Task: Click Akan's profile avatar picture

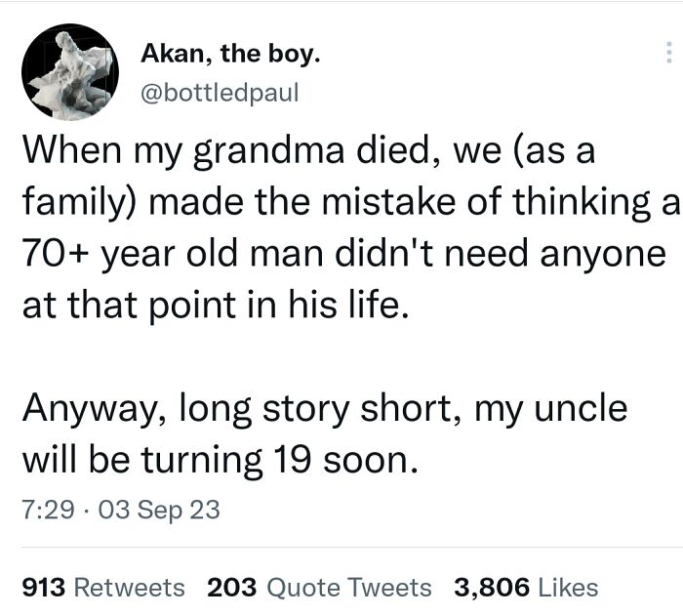Action: click(x=69, y=72)
